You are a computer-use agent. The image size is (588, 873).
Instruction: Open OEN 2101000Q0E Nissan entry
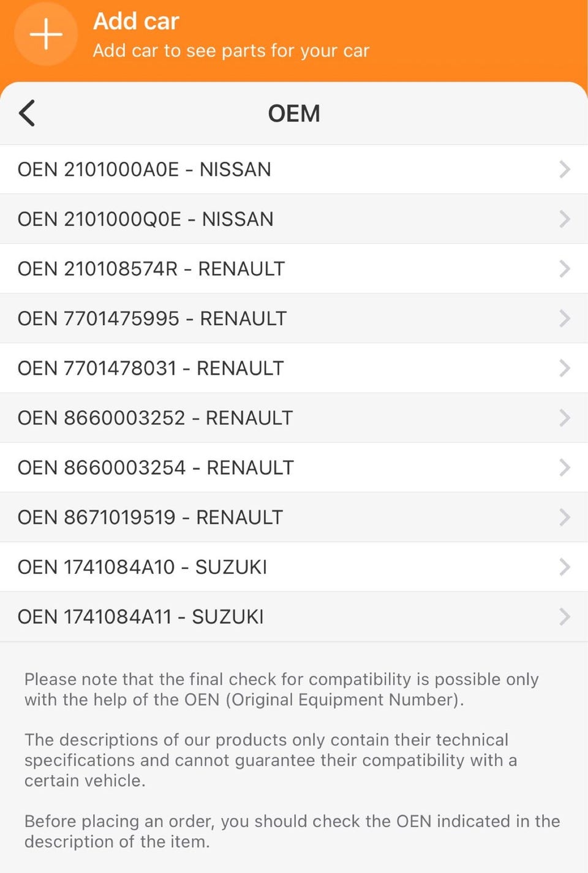tap(146, 219)
